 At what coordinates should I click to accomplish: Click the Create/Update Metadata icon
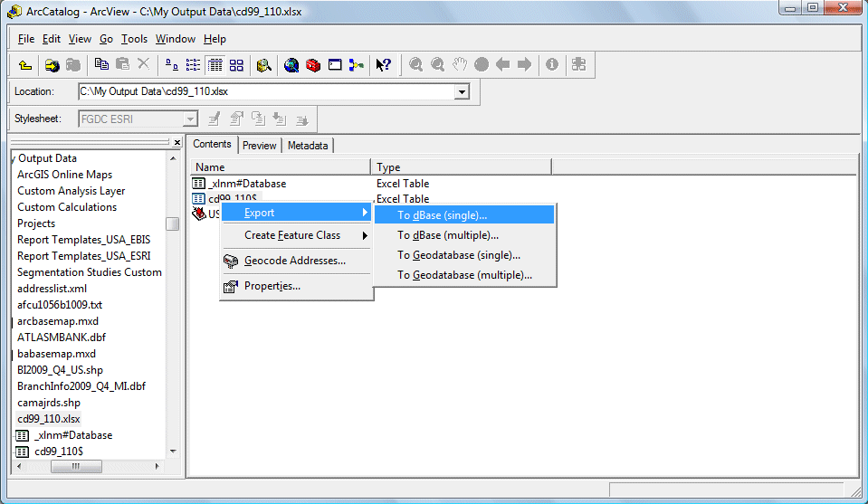[x=258, y=119]
